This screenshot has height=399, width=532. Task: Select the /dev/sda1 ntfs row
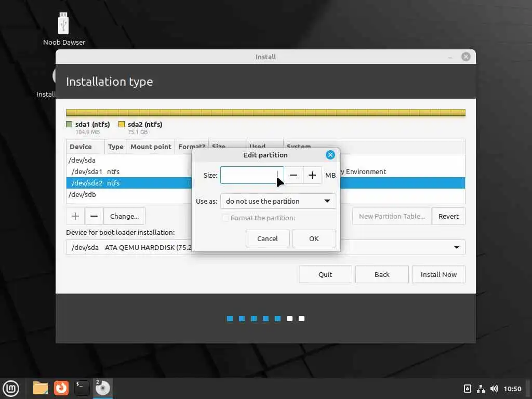[265, 171]
